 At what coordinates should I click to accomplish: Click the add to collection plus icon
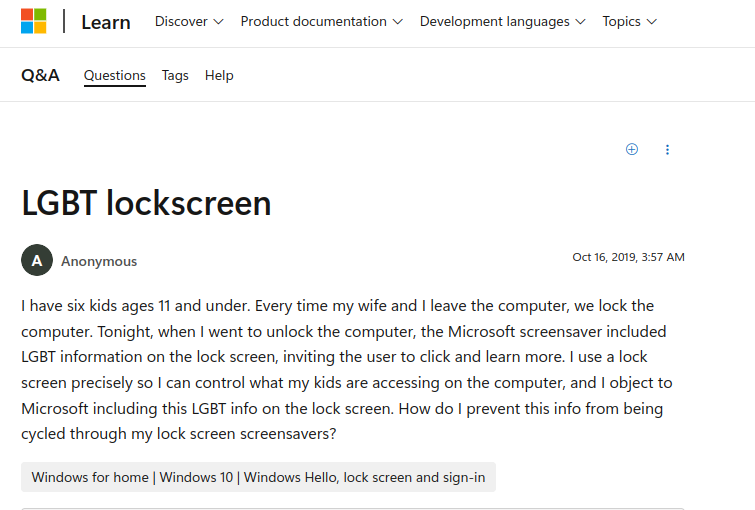pos(632,149)
